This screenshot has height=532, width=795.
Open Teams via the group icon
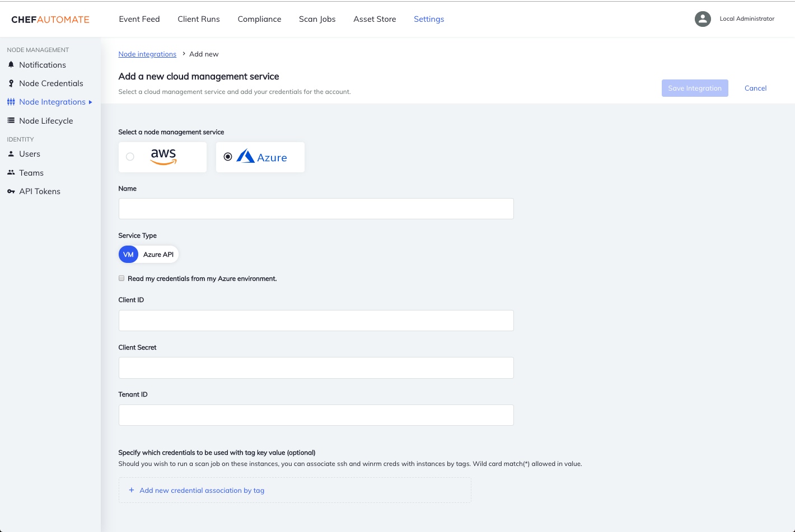11,172
